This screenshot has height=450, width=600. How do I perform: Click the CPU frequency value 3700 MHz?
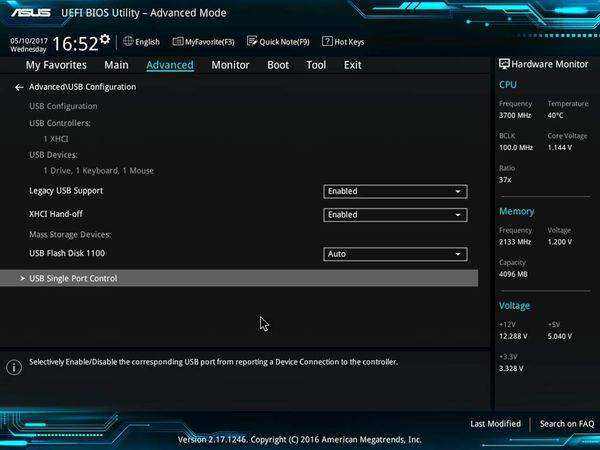click(515, 115)
